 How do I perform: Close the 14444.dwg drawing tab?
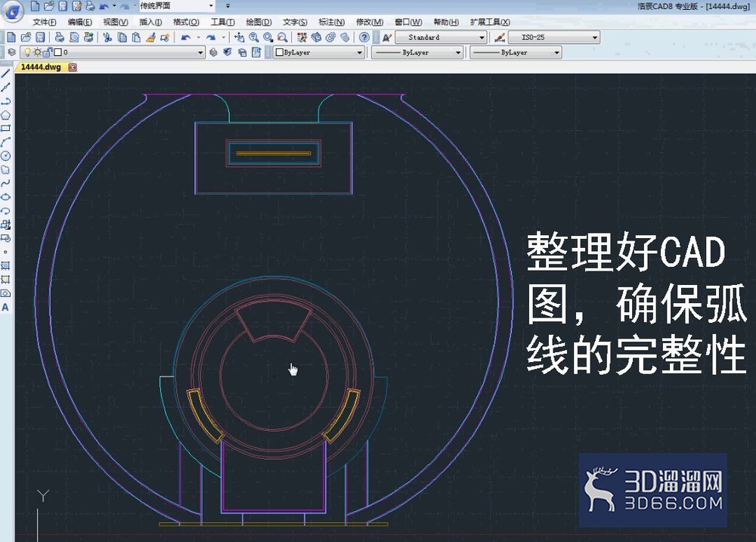[x=73, y=67]
